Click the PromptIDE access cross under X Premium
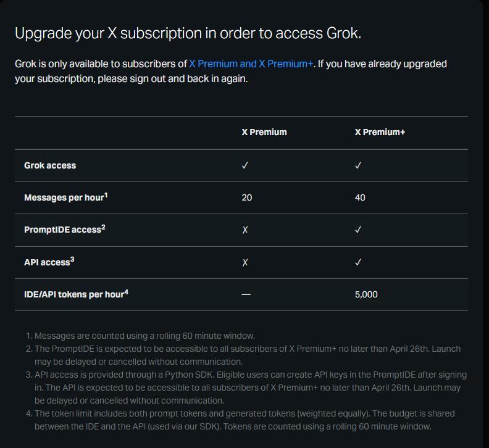Viewport: 489px width, 448px height. tap(245, 230)
